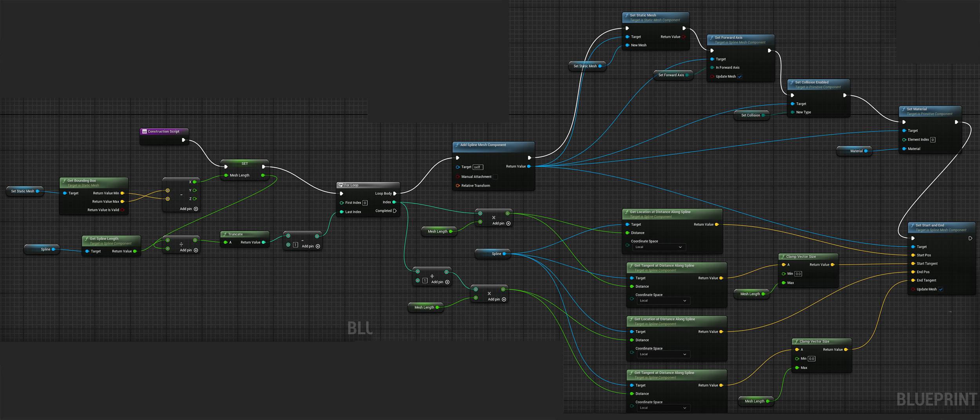Image resolution: width=980 pixels, height=420 pixels.
Task: Click the For Loop Index output pin
Action: pyautogui.click(x=394, y=202)
